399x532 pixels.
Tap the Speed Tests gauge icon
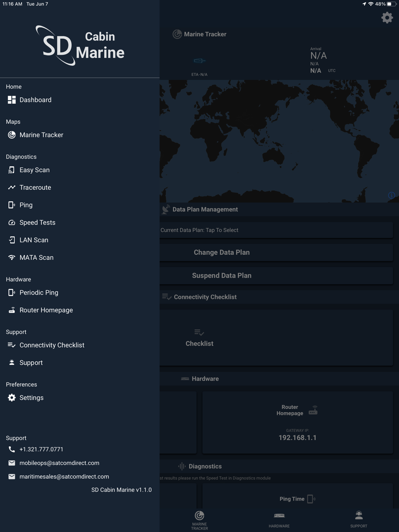12,223
